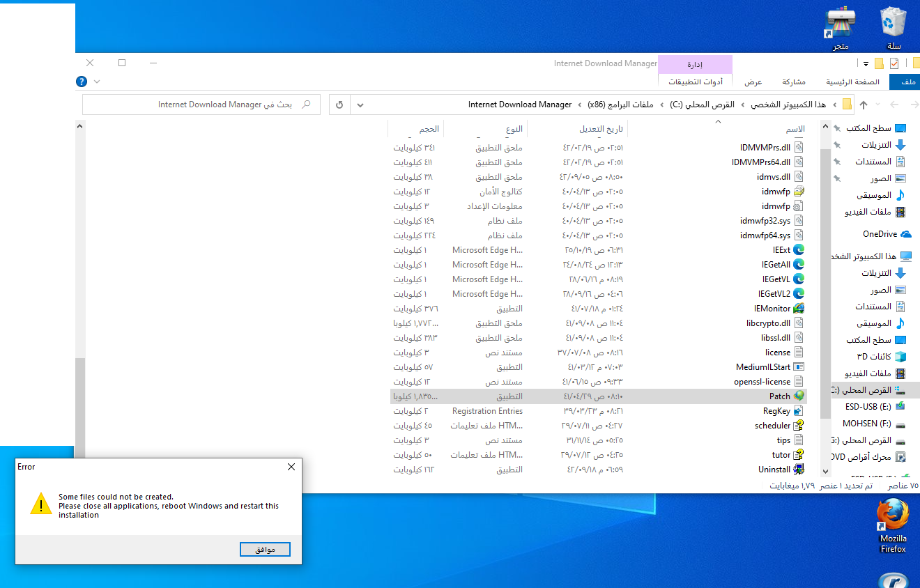Select the IEMonitor application icon
Screen dimensions: 920x588
click(x=799, y=309)
